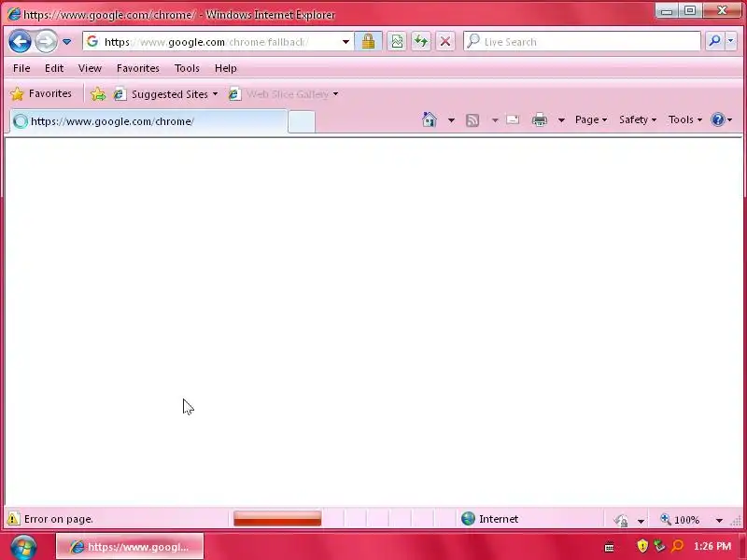Click the orange magnifier tray icon
The width and height of the screenshot is (747, 560).
click(677, 546)
